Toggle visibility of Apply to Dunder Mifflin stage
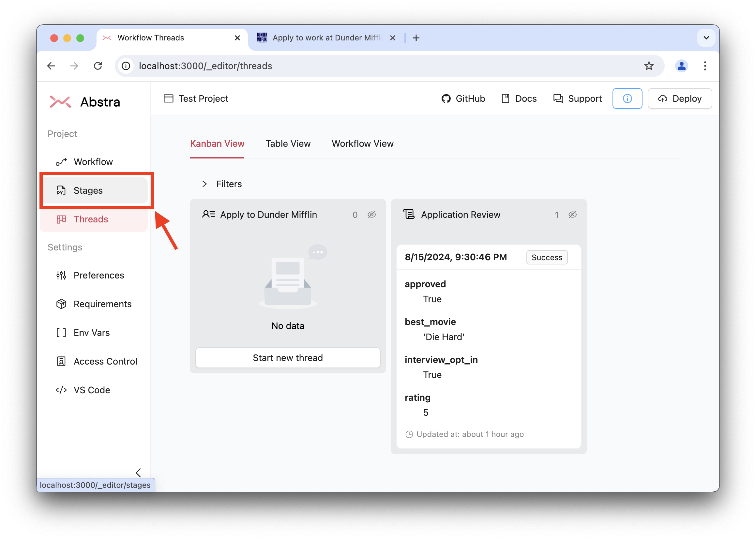The image size is (756, 540). (373, 215)
